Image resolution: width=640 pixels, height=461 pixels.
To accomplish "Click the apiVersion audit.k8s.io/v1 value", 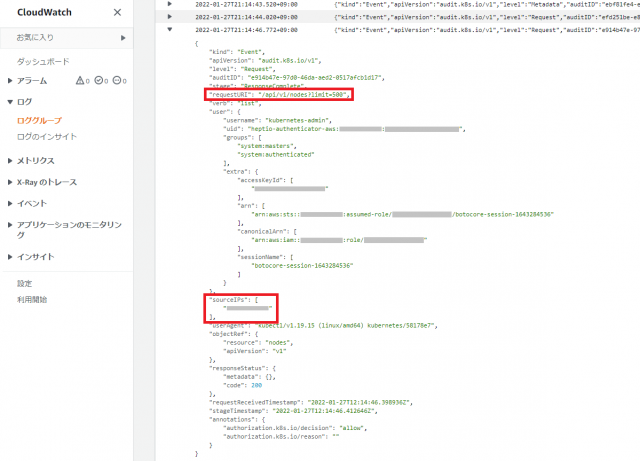I will click(290, 60).
